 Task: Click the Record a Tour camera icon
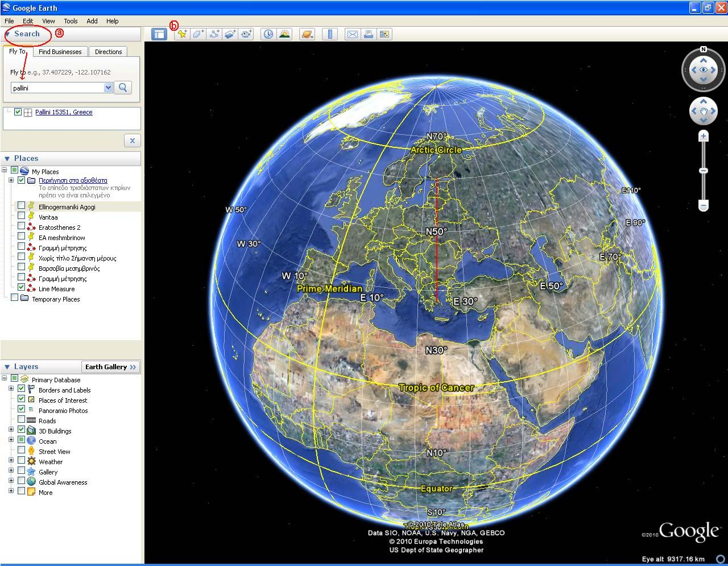(x=246, y=34)
